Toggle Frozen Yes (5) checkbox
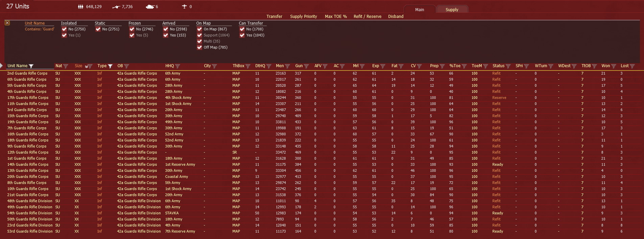This screenshot has width=644, height=239. (132, 35)
